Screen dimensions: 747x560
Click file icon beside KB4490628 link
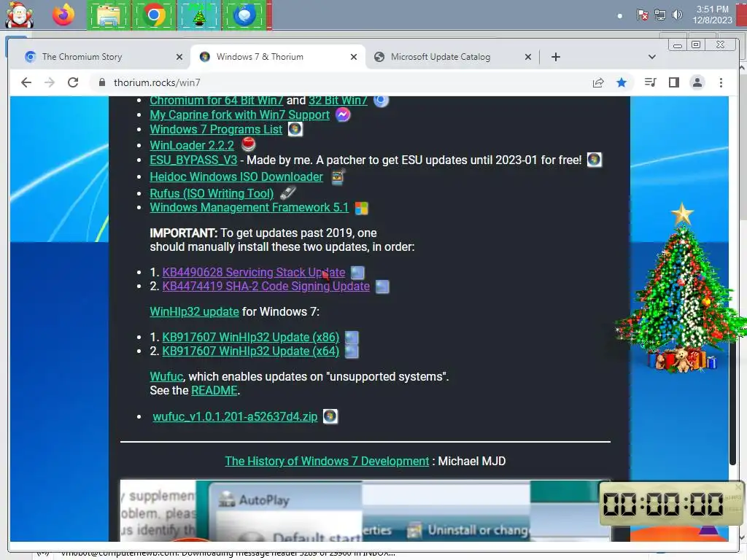tap(357, 273)
